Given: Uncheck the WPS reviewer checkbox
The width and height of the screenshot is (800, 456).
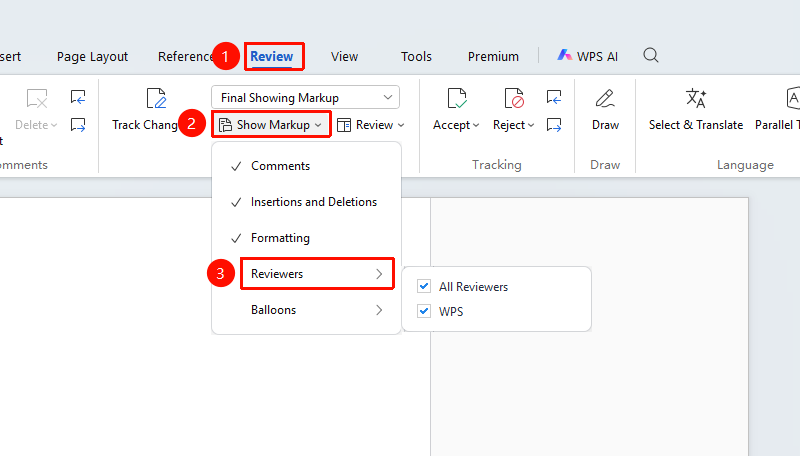Looking at the screenshot, I should click(x=424, y=311).
